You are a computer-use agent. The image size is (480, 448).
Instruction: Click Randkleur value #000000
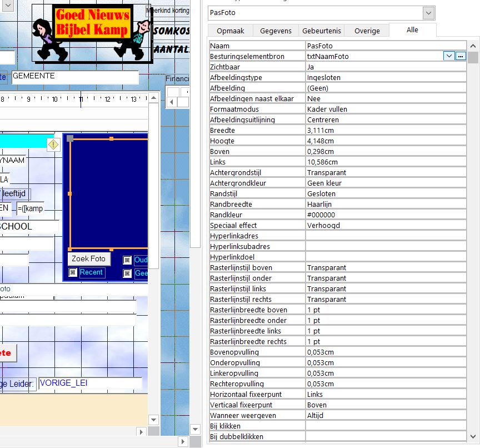point(386,215)
